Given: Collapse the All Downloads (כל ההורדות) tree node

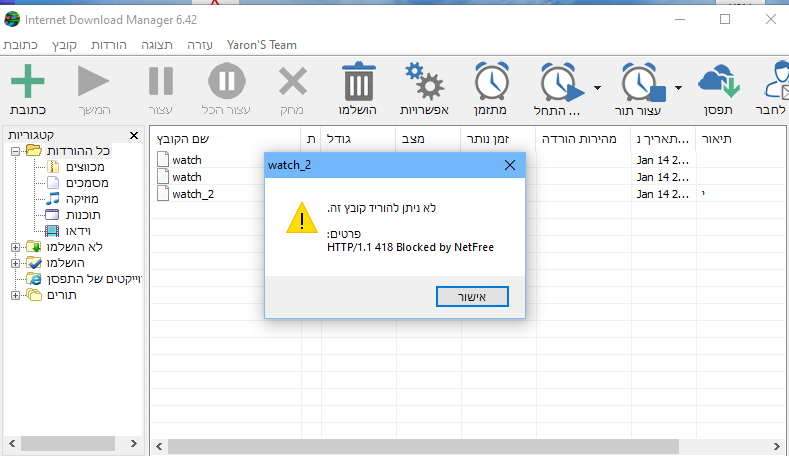Looking at the screenshot, I should pyautogui.click(x=16, y=151).
